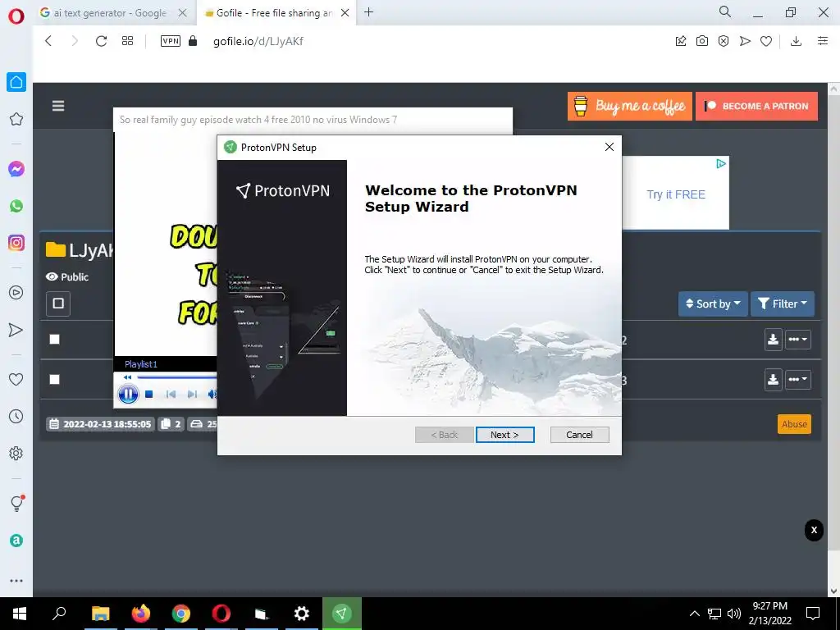The width and height of the screenshot is (840, 630).
Task: Open the lightbulb tips icon in sidebar
Action: point(17,503)
